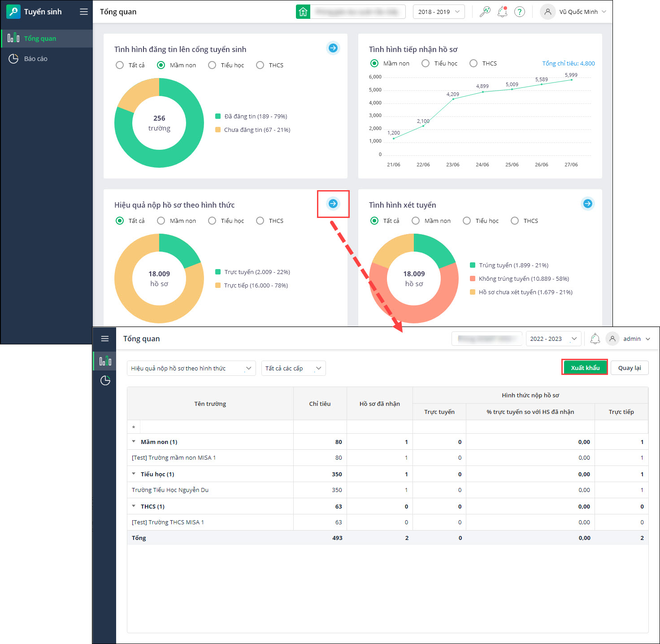Collapse the Tiểu học (1) group row
The width and height of the screenshot is (660, 644).
click(134, 474)
